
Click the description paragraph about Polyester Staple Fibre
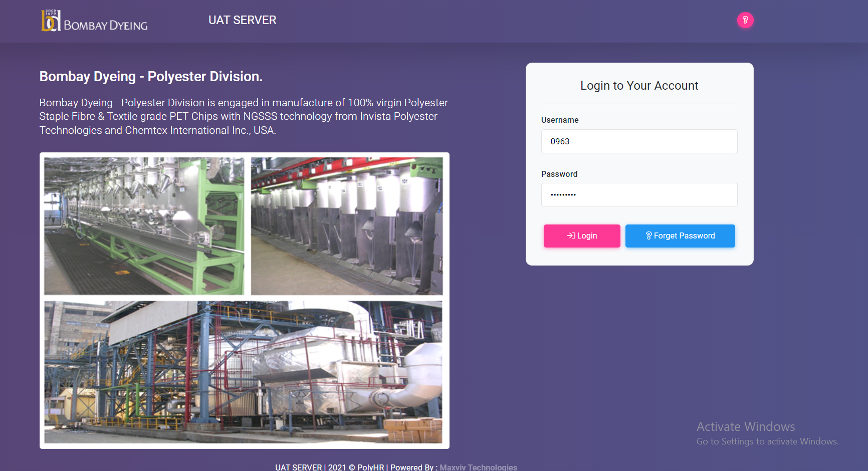pyautogui.click(x=244, y=116)
